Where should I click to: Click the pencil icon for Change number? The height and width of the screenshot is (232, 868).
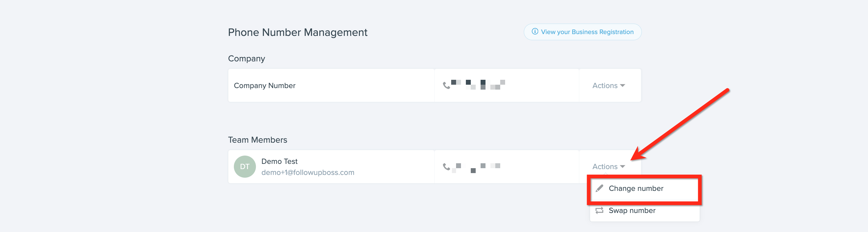[600, 188]
